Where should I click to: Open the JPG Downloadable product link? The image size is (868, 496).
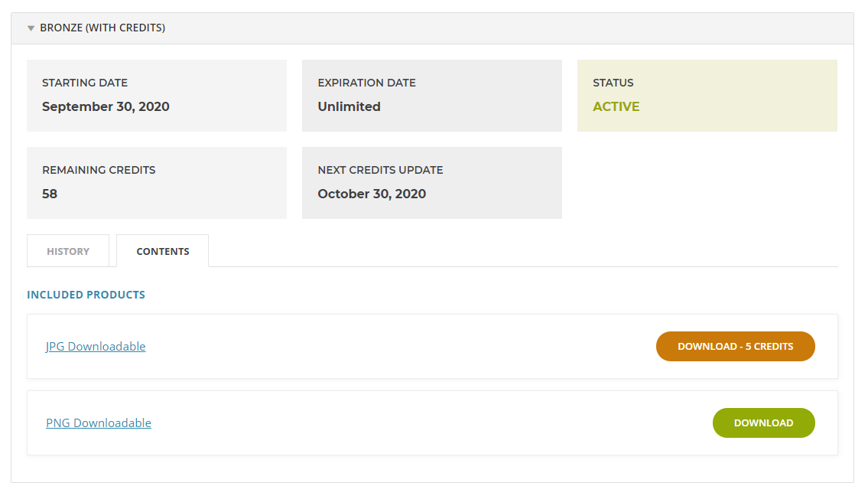coord(96,347)
